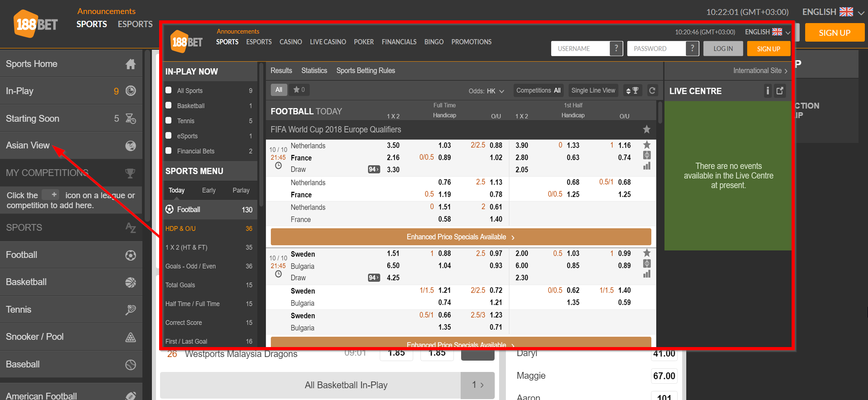Open POKER in the top navigation
Screen dimensions: 868x400
pyautogui.click(x=363, y=42)
